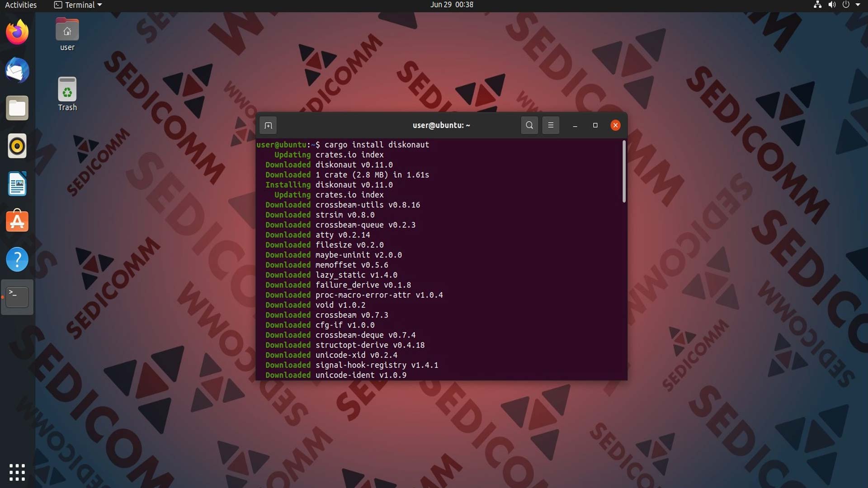
Task: Open the clock and calendar menu
Action: coord(452,5)
